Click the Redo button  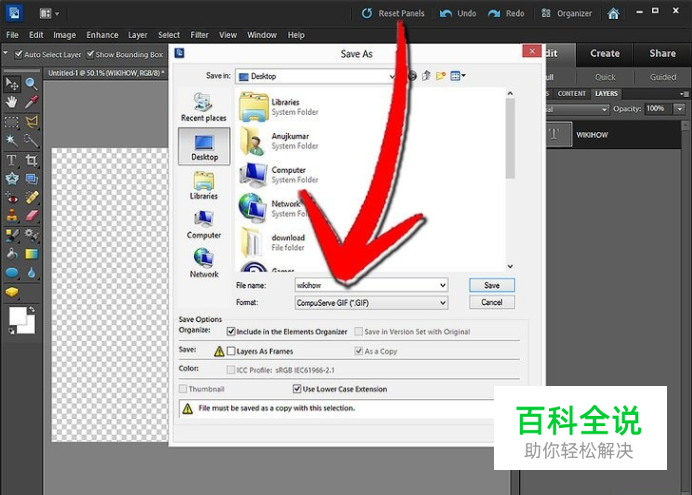[506, 14]
